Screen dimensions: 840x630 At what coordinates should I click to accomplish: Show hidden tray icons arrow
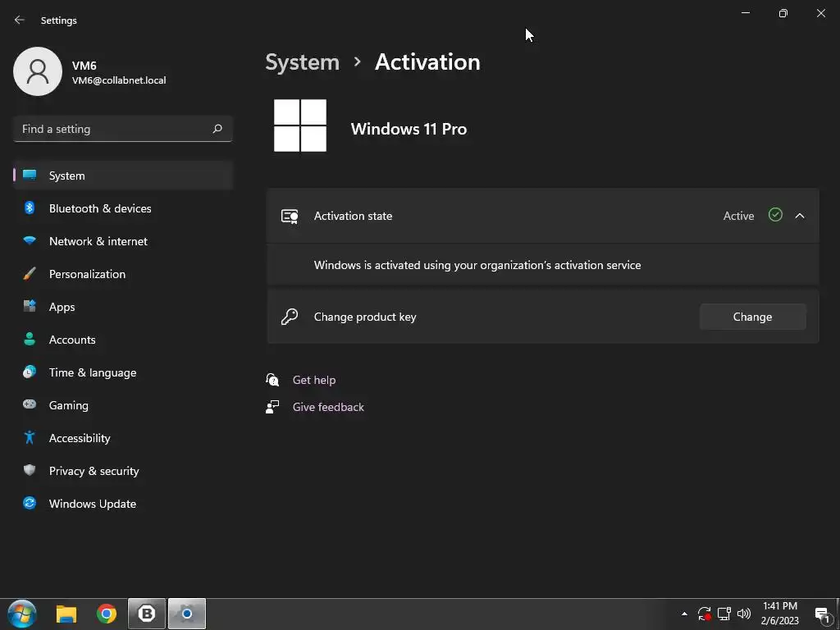point(684,614)
